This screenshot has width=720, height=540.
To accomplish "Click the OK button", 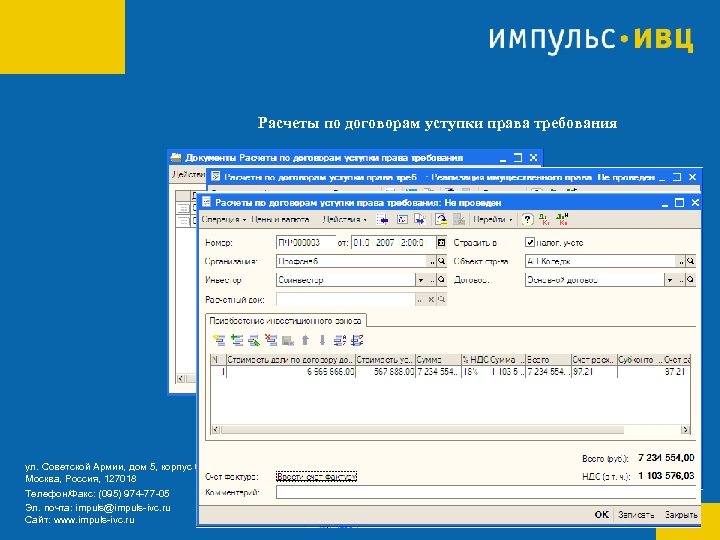I will [x=602, y=515].
